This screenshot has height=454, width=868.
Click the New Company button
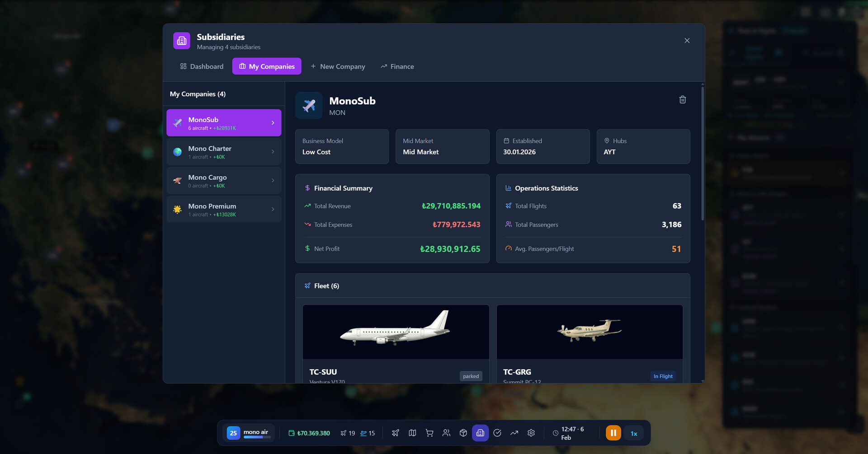pos(338,66)
